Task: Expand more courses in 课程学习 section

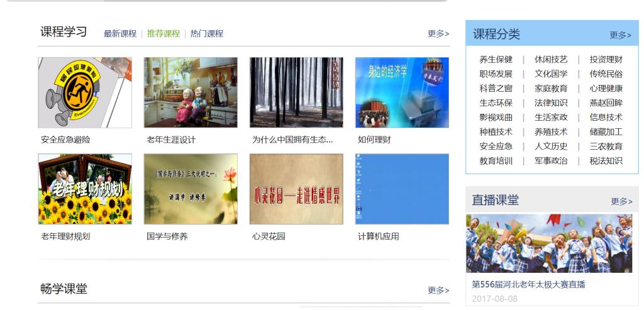Action: tap(438, 34)
